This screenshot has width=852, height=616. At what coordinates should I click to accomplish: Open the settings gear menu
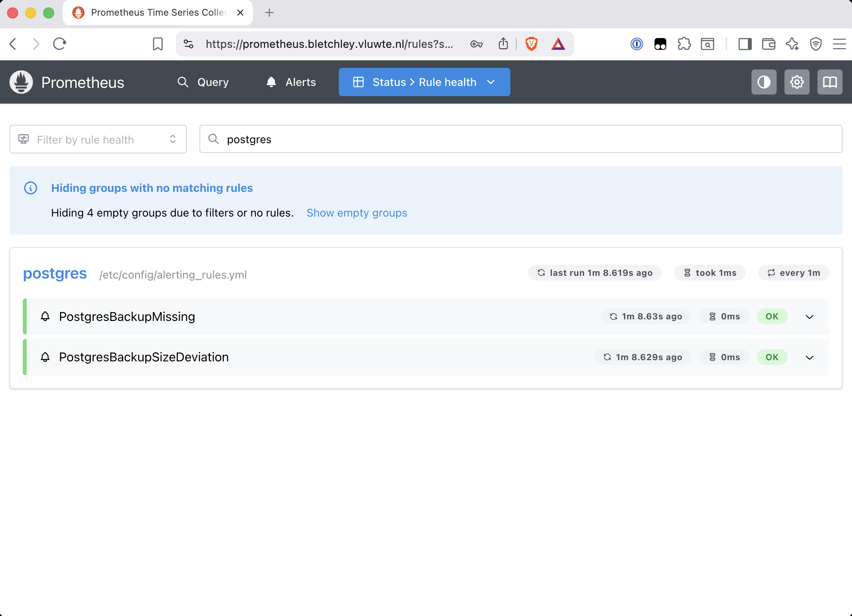tap(797, 82)
